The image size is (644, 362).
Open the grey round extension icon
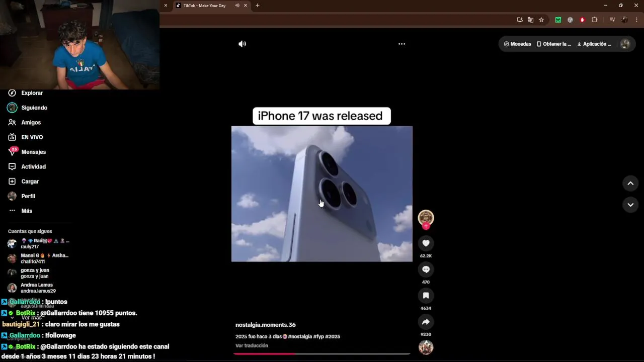(570, 20)
